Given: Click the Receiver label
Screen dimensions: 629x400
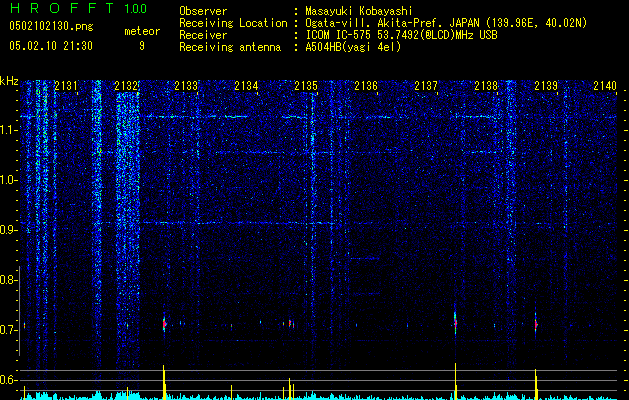Looking at the screenshot, I should (203, 35).
